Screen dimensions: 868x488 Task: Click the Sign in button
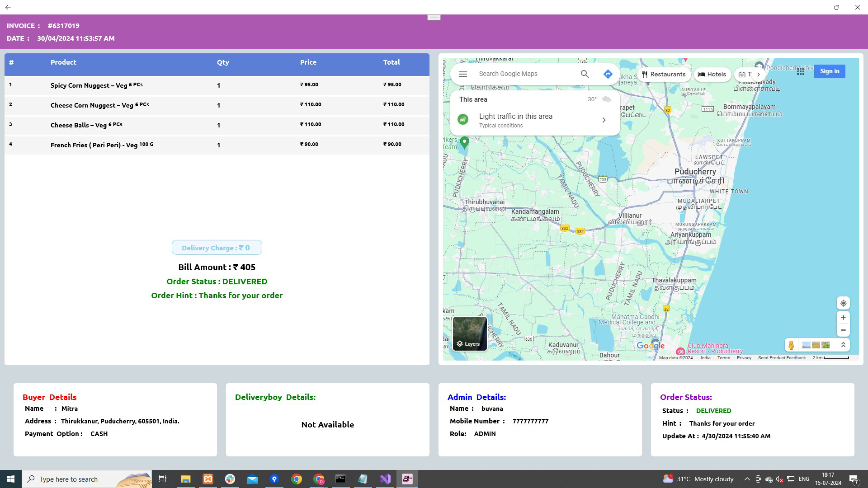click(x=830, y=71)
